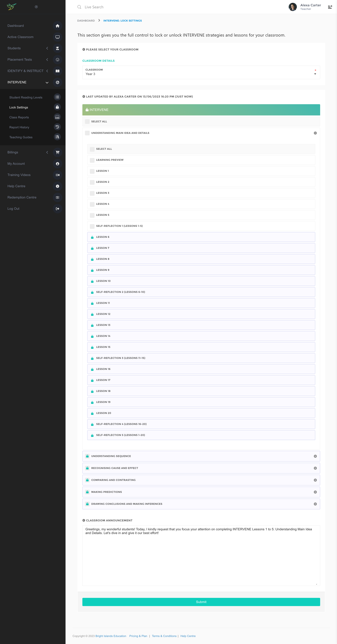
Task: Click the Billings shopping cart icon
Action: 57,152
